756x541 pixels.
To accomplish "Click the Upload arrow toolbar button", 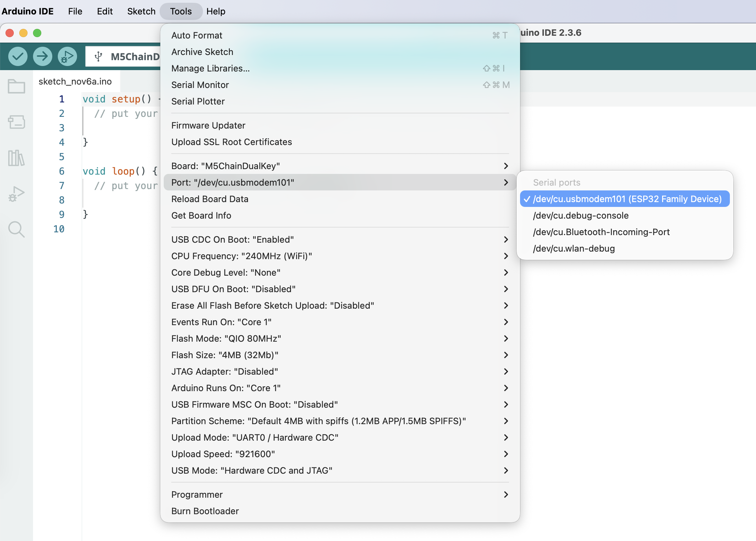I will (x=43, y=56).
